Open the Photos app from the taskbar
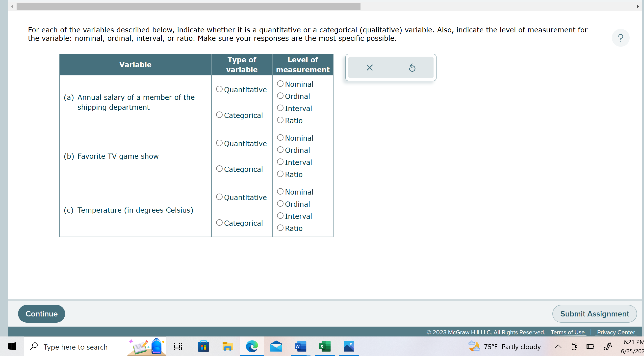Viewport: 644px width, 356px height. point(349,347)
